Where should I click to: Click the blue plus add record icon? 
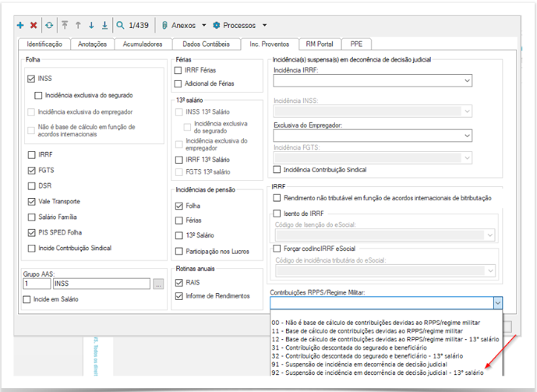[20, 26]
